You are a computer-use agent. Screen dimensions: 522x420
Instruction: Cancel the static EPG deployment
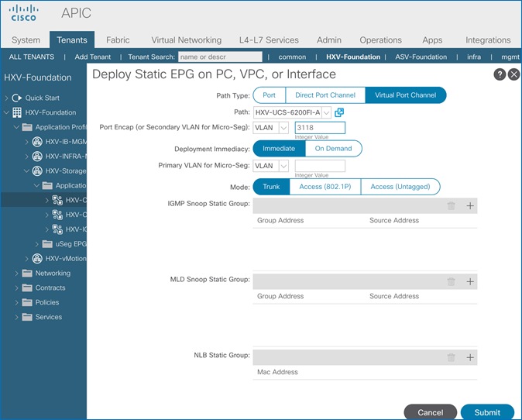(x=431, y=412)
